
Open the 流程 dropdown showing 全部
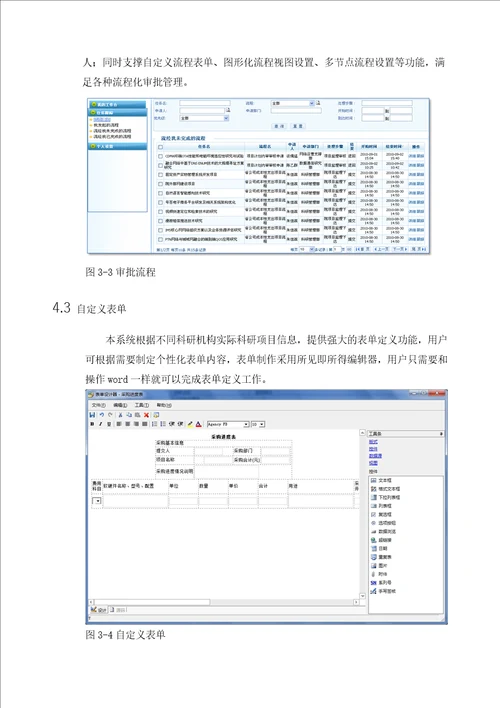tap(292, 103)
